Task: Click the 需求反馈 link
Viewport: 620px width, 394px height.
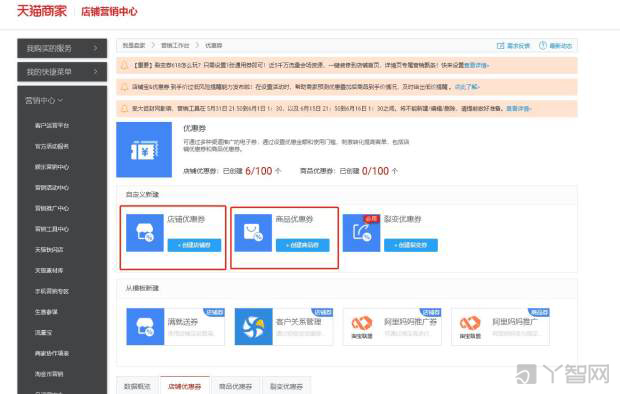Action: pyautogui.click(x=518, y=46)
